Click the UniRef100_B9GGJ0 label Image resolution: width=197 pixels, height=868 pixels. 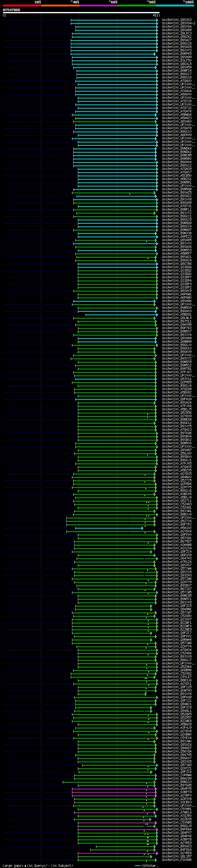click(177, 345)
